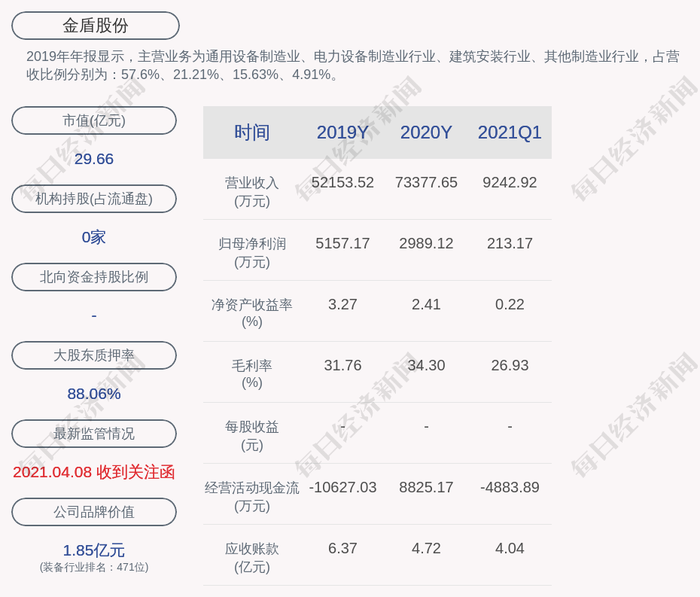Select the 市值(亿元) label

coord(94,120)
